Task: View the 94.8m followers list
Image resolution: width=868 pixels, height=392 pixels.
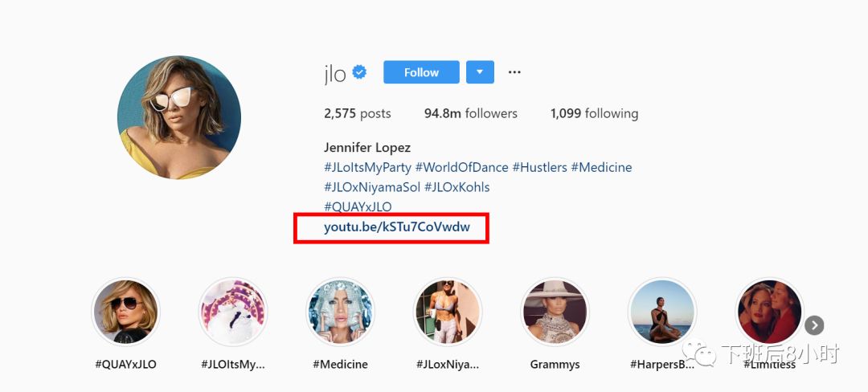Action: (x=471, y=114)
